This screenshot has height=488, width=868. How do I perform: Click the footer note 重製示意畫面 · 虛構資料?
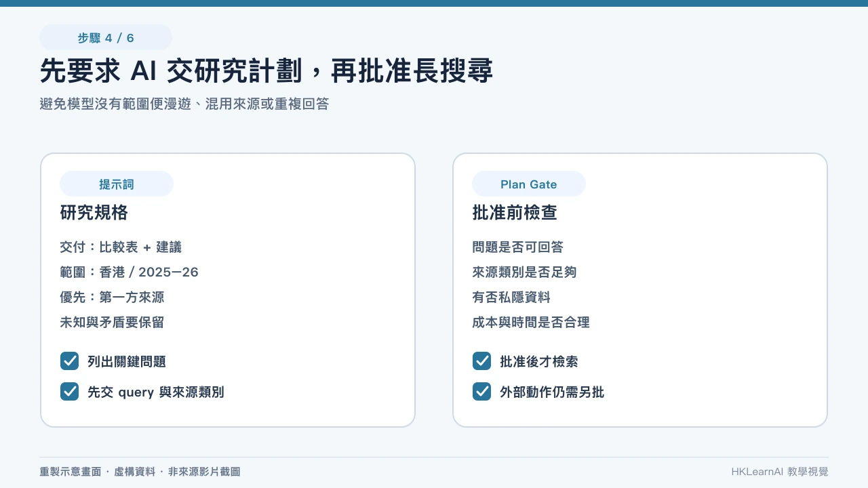tap(140, 472)
